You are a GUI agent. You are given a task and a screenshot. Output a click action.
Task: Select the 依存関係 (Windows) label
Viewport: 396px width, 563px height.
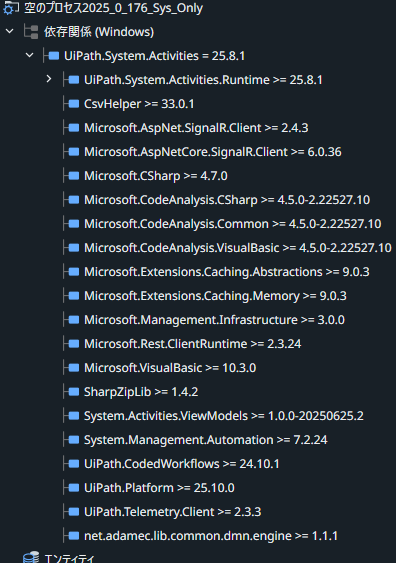tap(99, 32)
